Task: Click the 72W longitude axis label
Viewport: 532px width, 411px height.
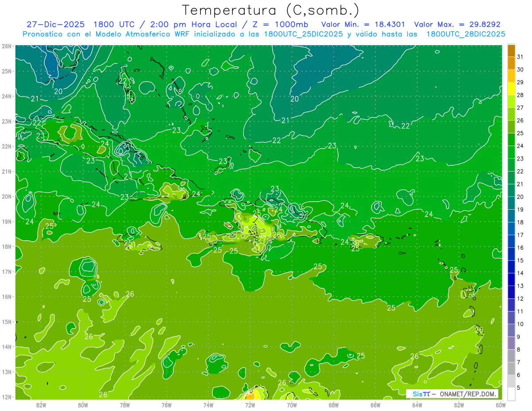Action: [x=250, y=405]
